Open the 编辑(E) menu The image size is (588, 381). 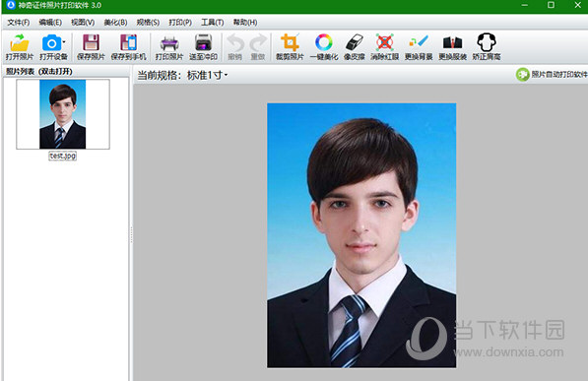pos(50,23)
